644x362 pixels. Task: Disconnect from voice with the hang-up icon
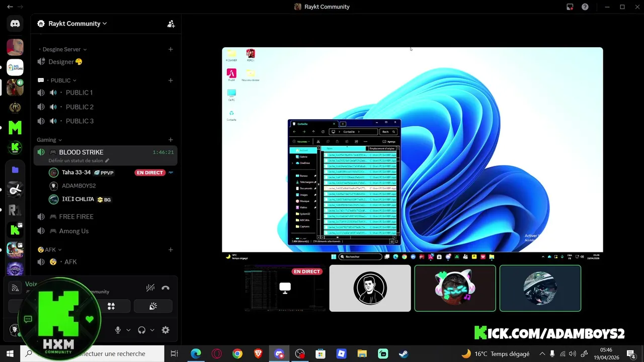click(166, 288)
